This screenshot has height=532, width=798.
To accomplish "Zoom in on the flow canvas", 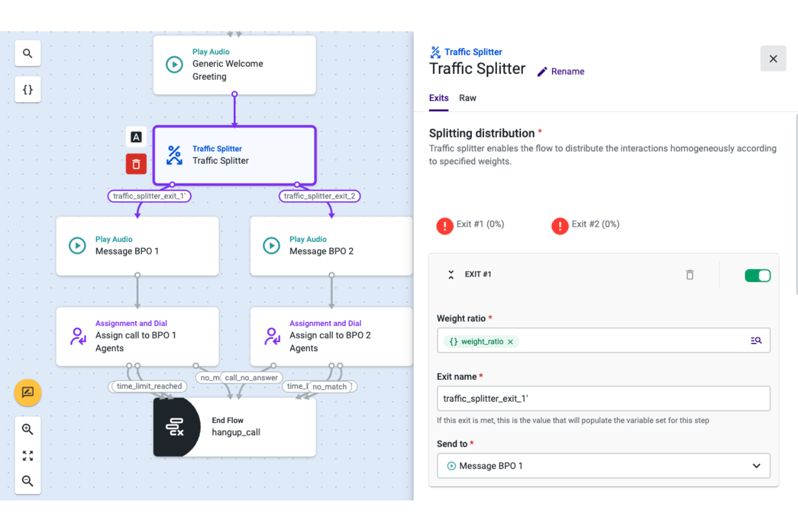I will [x=27, y=429].
